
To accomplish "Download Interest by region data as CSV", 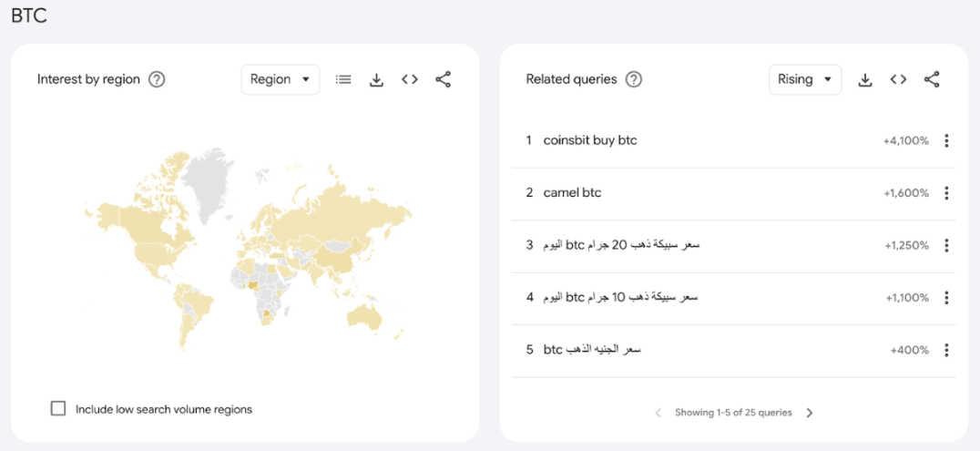I will 376,79.
